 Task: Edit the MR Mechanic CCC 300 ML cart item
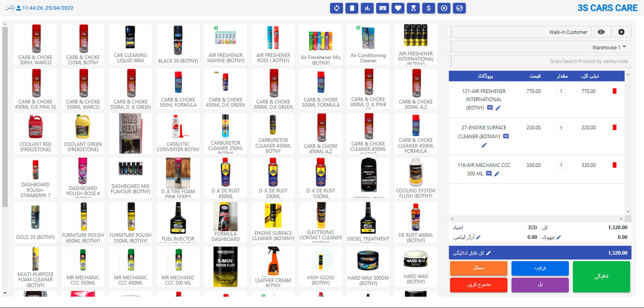coord(497,174)
